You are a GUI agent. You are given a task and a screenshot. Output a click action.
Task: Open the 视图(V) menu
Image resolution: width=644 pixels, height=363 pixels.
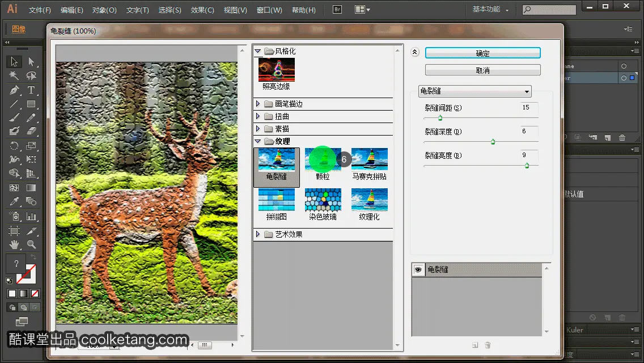[235, 10]
